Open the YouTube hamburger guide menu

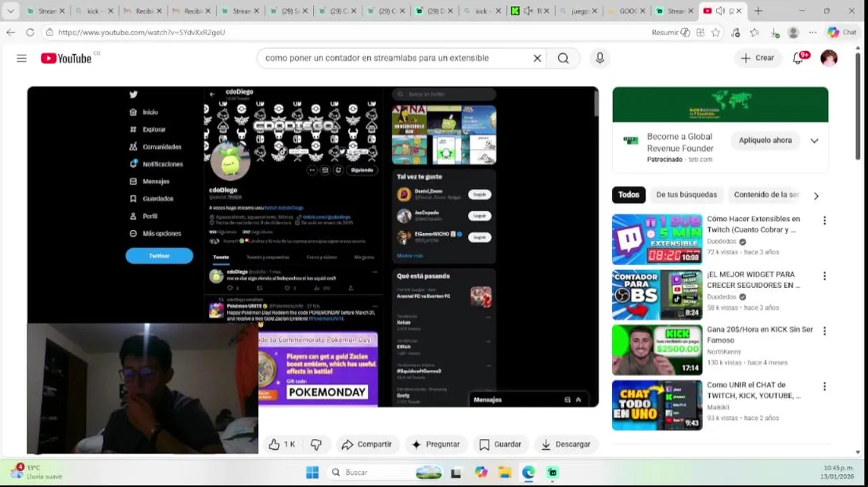[x=22, y=58]
